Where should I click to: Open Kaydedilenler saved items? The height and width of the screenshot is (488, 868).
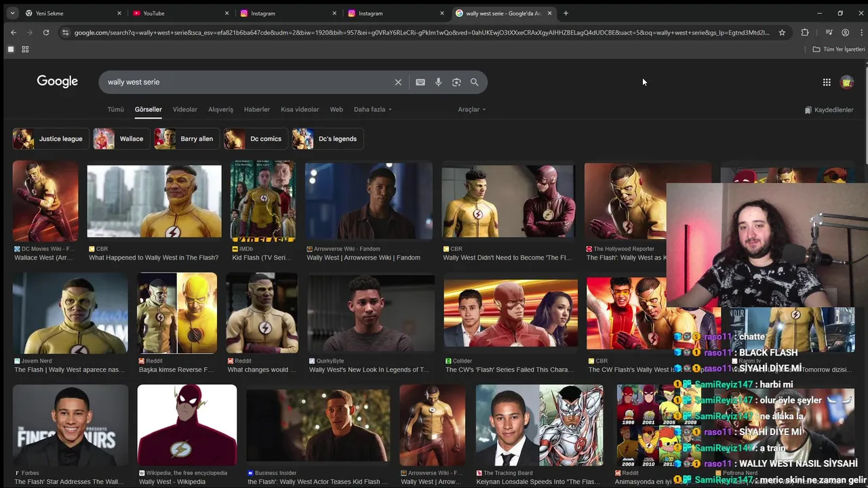pos(829,110)
